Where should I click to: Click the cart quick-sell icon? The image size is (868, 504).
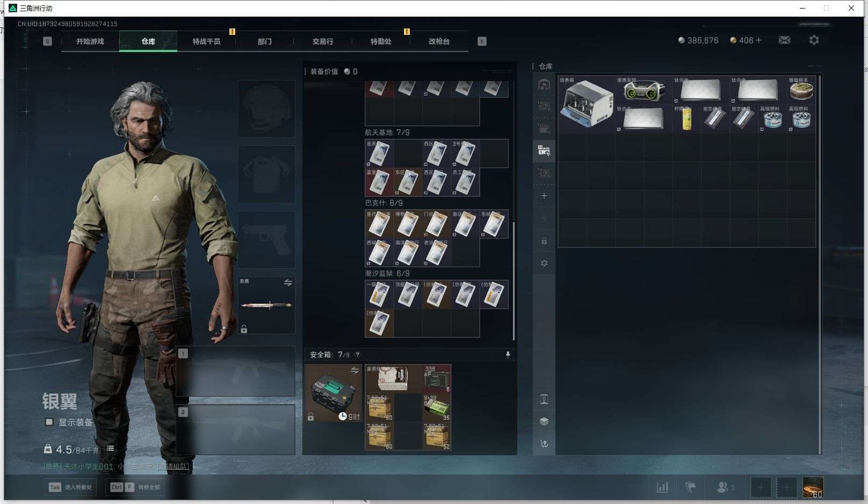[x=544, y=444]
